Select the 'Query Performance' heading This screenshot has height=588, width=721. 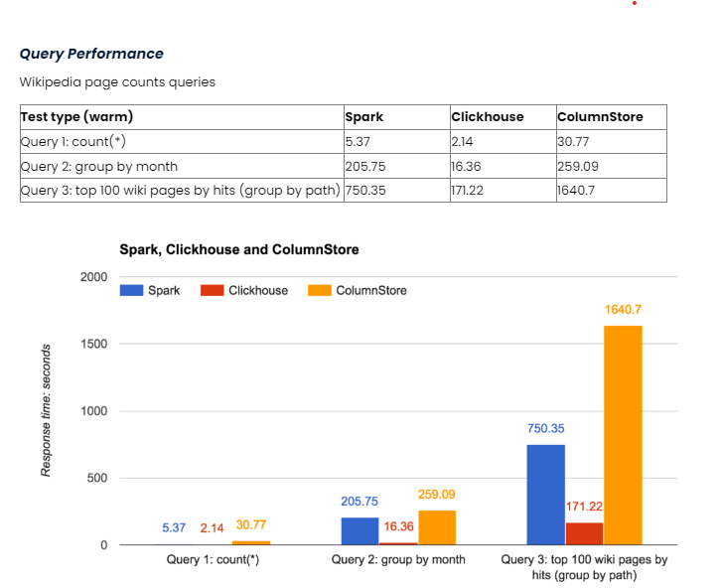[x=91, y=54]
